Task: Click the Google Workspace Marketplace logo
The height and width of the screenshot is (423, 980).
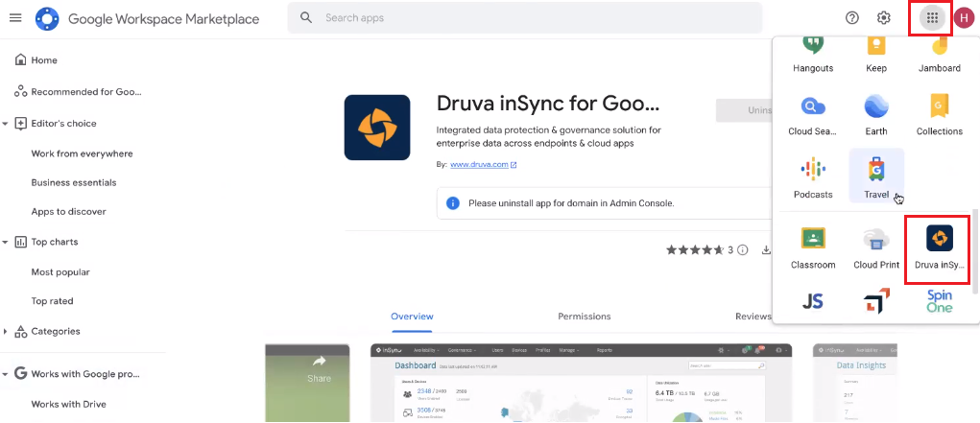Action: click(47, 19)
